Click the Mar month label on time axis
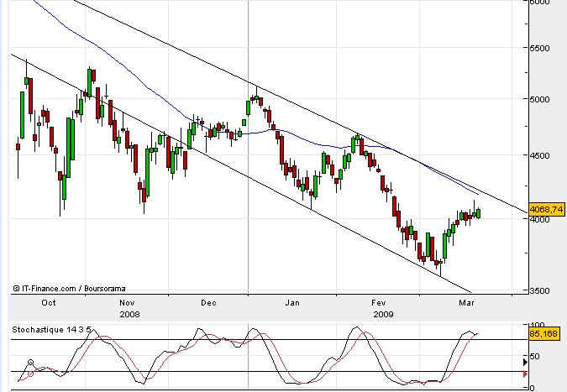567x392 pixels. [x=466, y=303]
